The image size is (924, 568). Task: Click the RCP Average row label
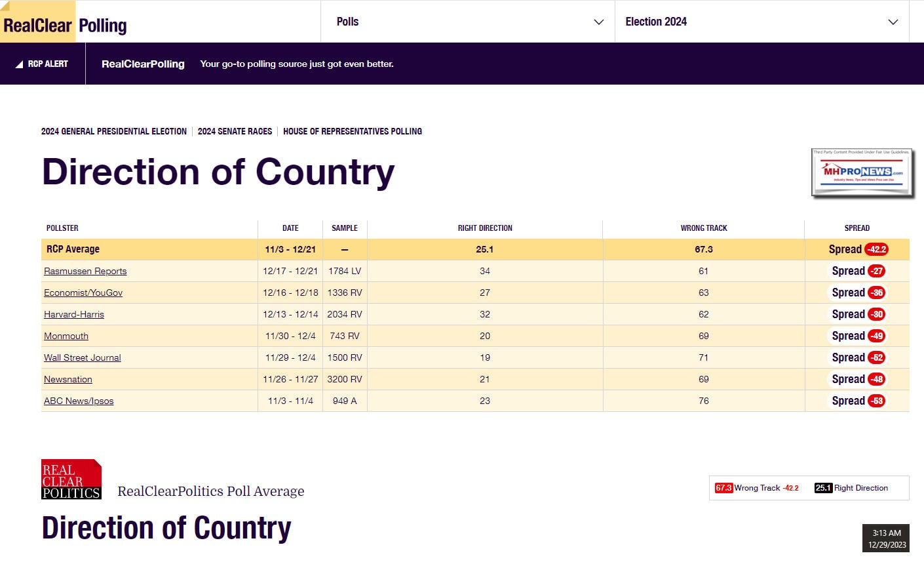(x=73, y=249)
